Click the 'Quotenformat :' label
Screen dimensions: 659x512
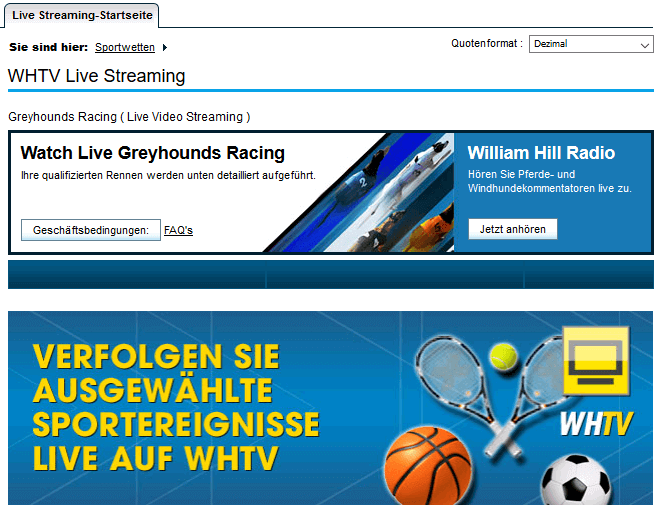[487, 44]
